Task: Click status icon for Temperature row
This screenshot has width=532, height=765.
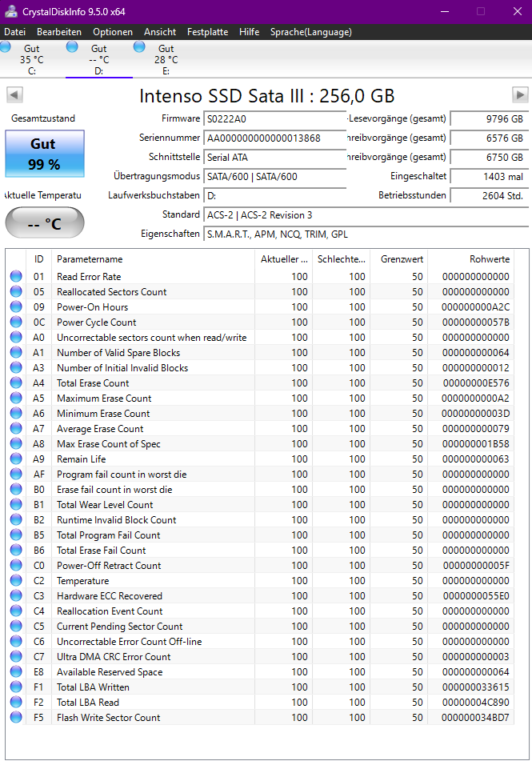Action: pos(16,580)
